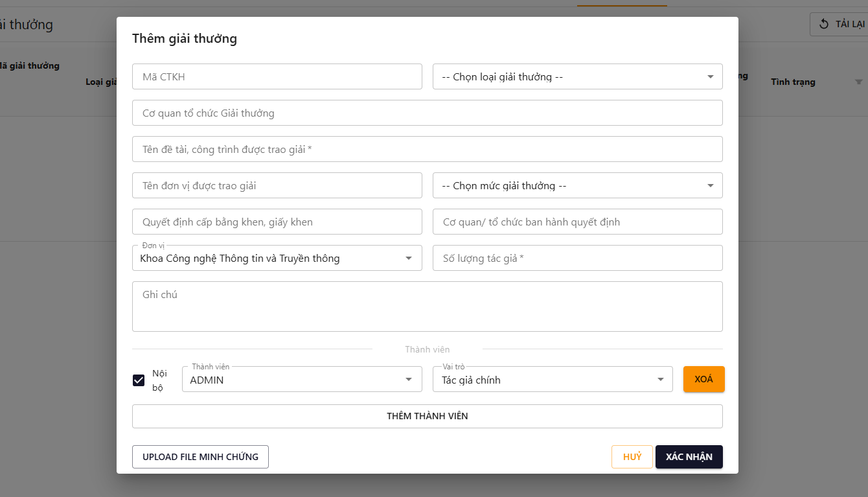Select the Tên đơn vị được trao giải field
868x497 pixels.
click(277, 185)
